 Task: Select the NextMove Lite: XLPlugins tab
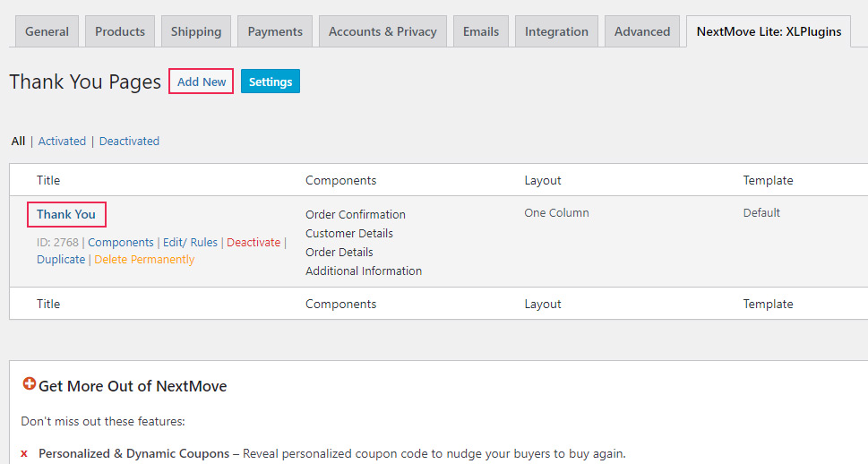[769, 31]
